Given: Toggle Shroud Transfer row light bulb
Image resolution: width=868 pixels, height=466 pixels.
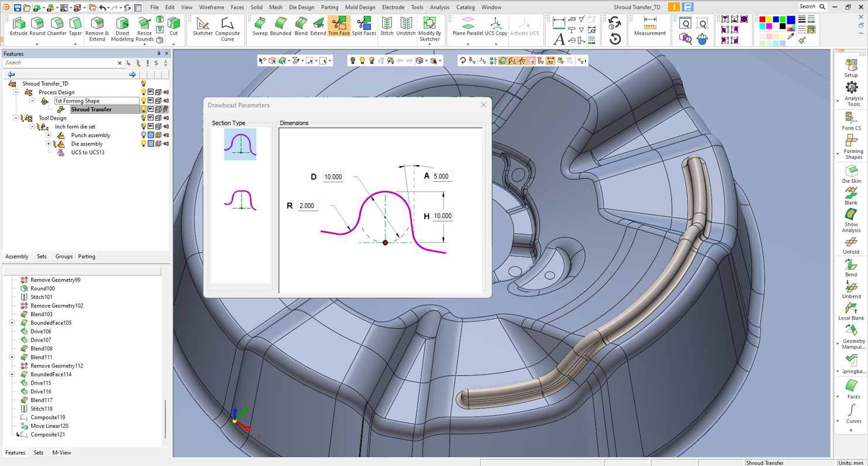Looking at the screenshot, I should pyautogui.click(x=143, y=110).
